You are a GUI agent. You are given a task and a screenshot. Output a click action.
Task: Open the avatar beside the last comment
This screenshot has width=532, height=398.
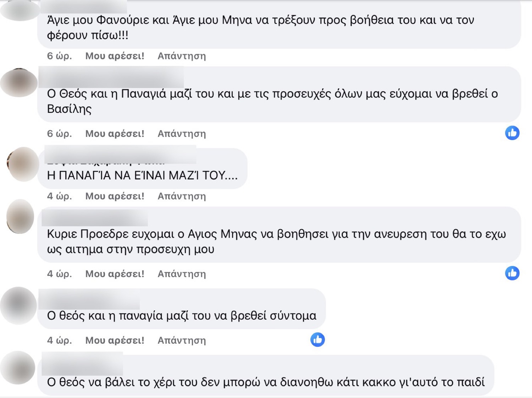(x=18, y=368)
